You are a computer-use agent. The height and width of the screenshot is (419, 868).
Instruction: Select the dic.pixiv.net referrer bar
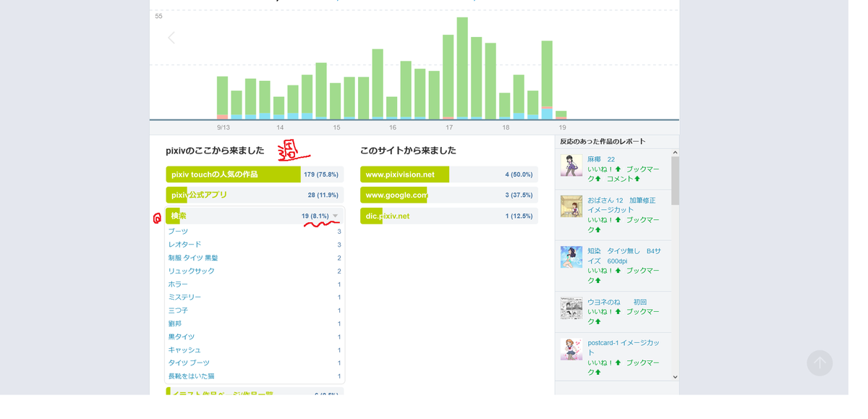click(449, 216)
